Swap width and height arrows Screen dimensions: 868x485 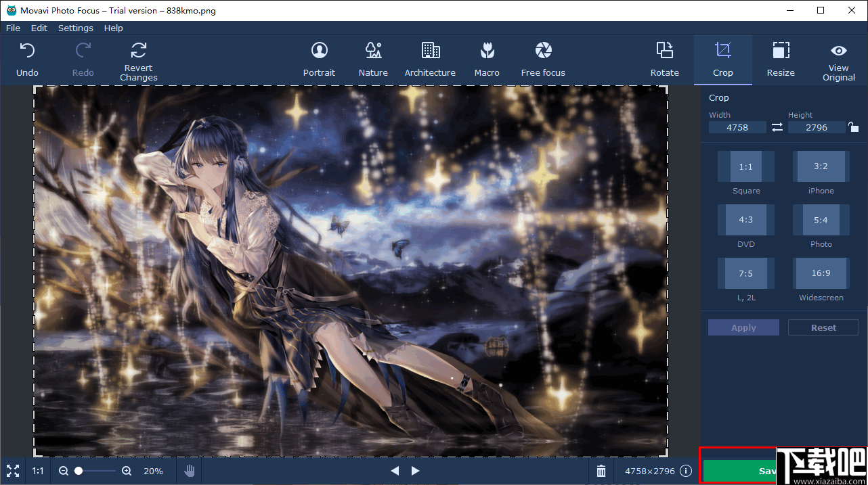tap(777, 127)
